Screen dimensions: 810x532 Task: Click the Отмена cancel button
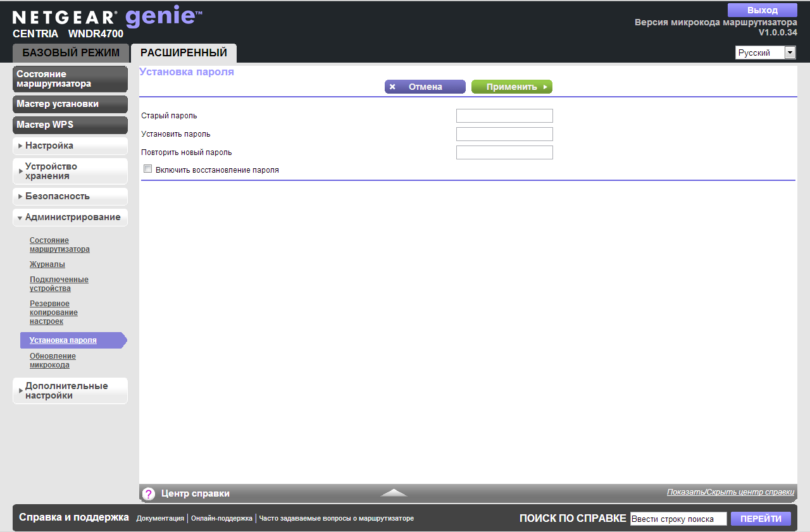click(x=425, y=87)
